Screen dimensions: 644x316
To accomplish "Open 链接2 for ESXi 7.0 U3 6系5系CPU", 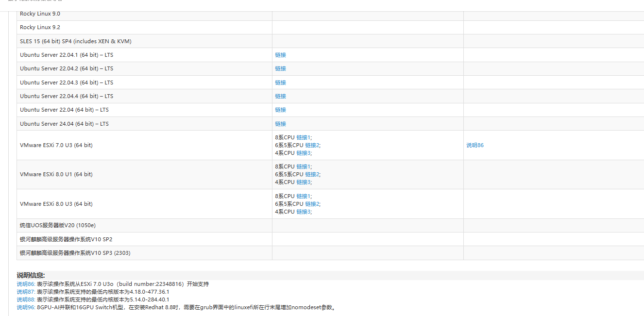I will click(312, 145).
